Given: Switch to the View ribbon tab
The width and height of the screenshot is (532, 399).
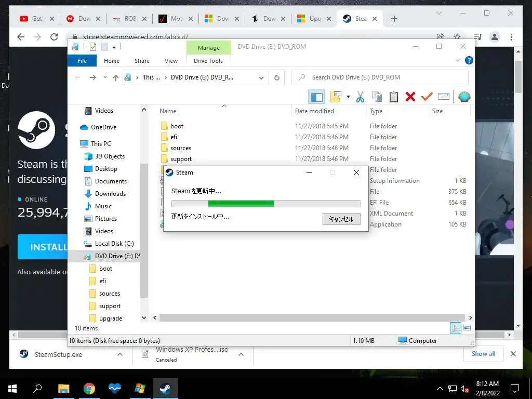Looking at the screenshot, I should pos(171,61).
